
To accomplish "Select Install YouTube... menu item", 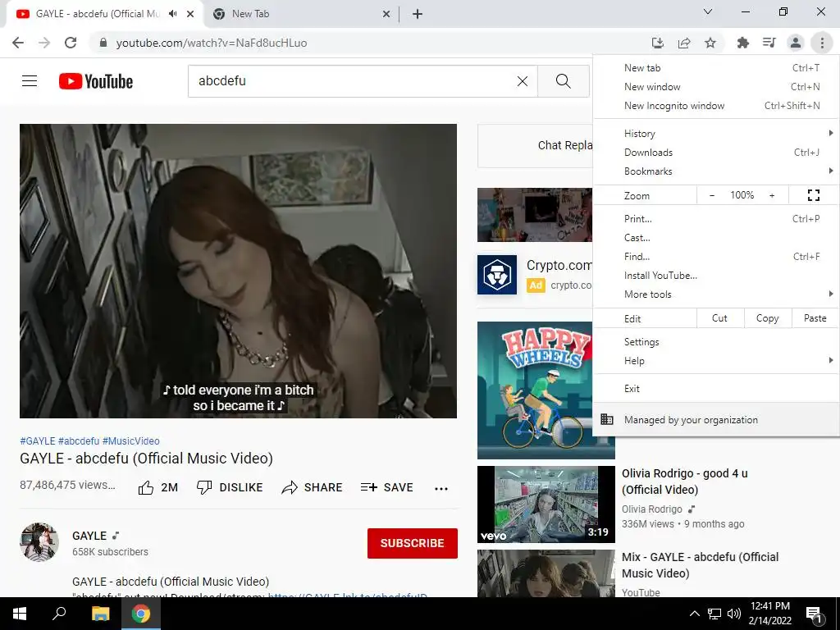I will [x=716, y=276].
